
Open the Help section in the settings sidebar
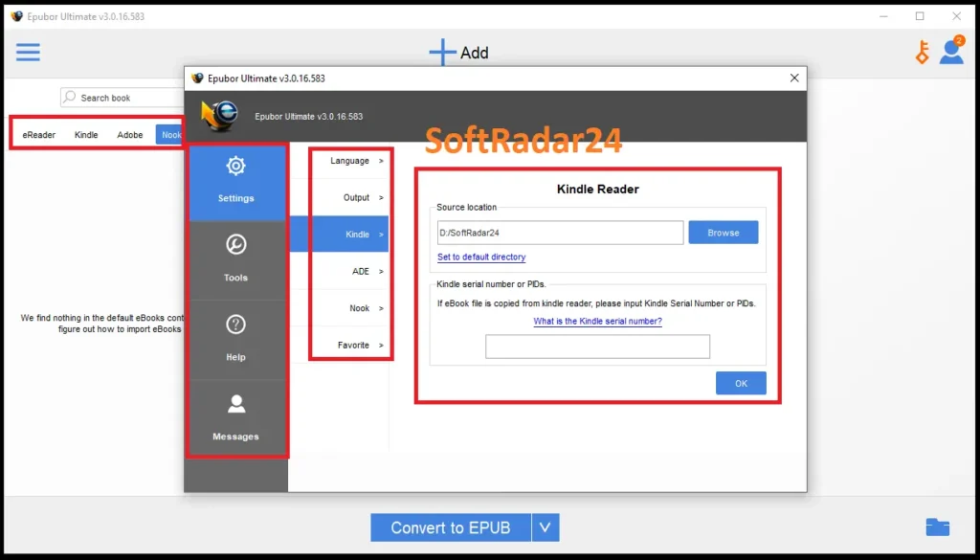235,339
